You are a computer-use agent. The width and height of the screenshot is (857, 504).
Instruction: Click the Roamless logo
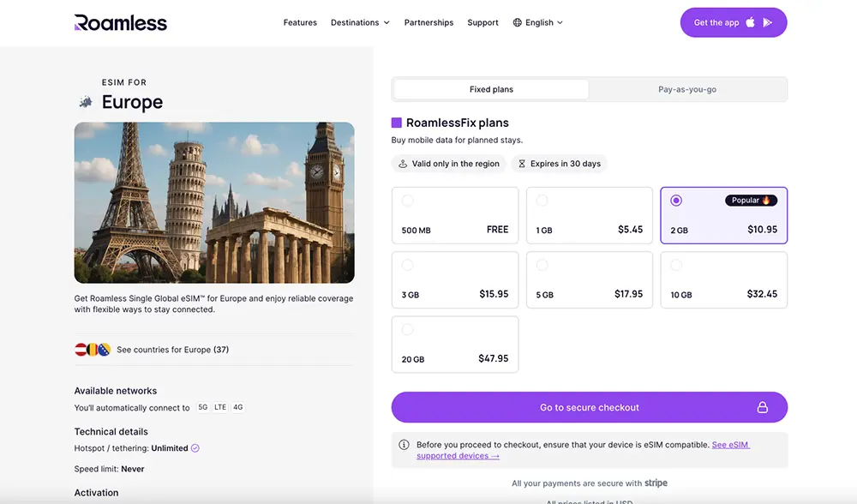121,22
